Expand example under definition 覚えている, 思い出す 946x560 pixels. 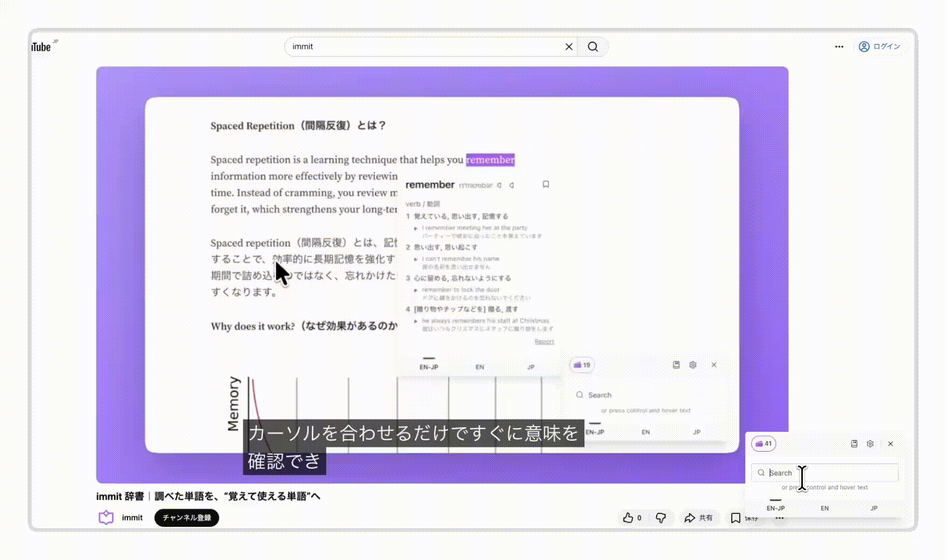click(x=416, y=228)
